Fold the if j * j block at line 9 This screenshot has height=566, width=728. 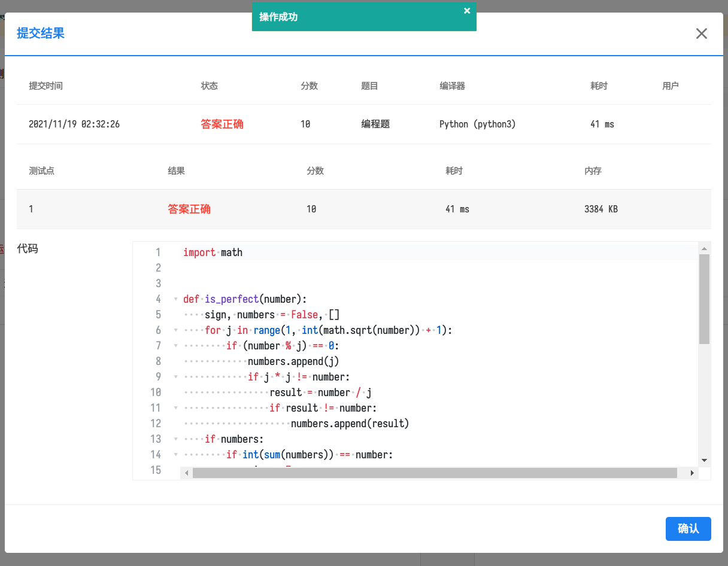[x=175, y=377]
